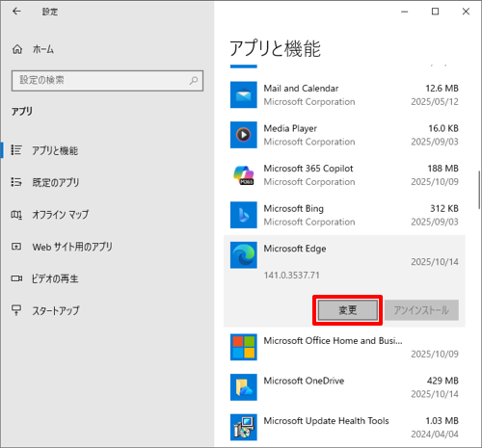482x448 pixels.
Task: Click the Microsoft OneDrive app icon
Action: coord(244,387)
